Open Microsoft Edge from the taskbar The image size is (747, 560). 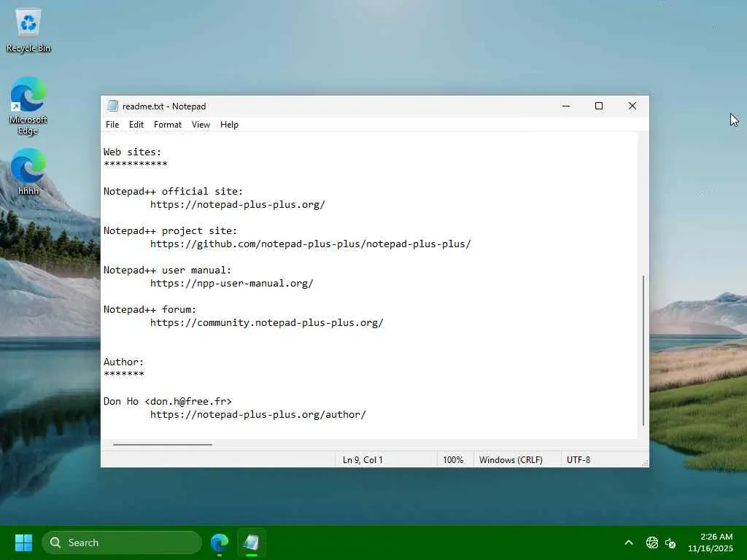tap(220, 542)
